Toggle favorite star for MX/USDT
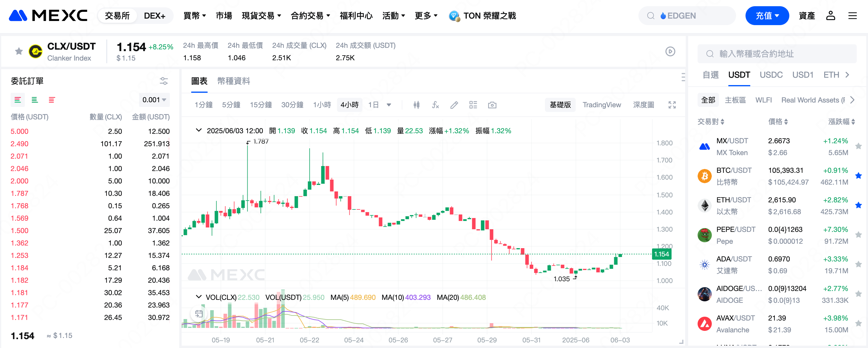 tap(858, 146)
